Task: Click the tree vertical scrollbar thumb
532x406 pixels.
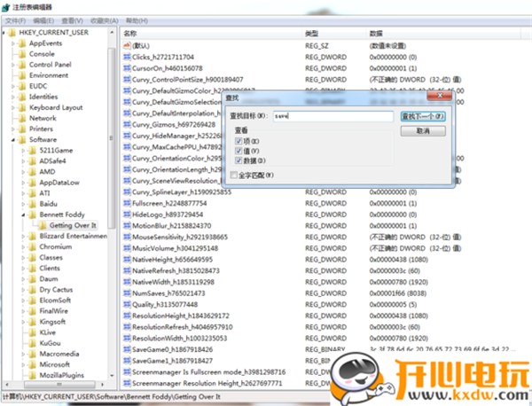Action: [x=112, y=137]
